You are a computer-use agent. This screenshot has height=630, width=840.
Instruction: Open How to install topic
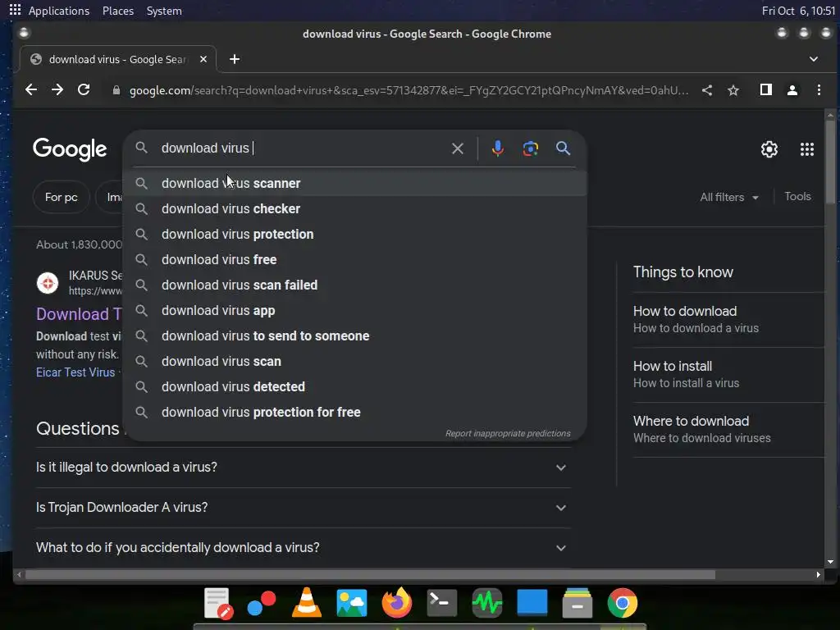pos(728,374)
